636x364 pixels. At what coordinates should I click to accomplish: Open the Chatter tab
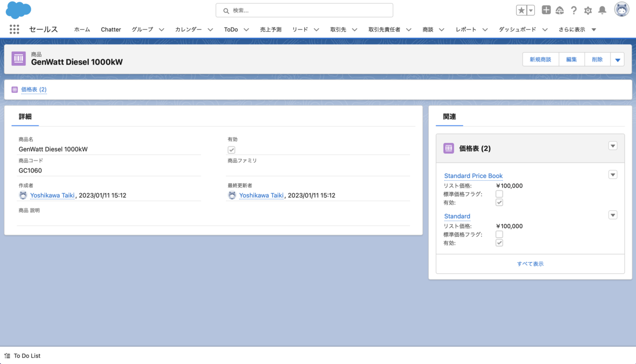coord(111,30)
